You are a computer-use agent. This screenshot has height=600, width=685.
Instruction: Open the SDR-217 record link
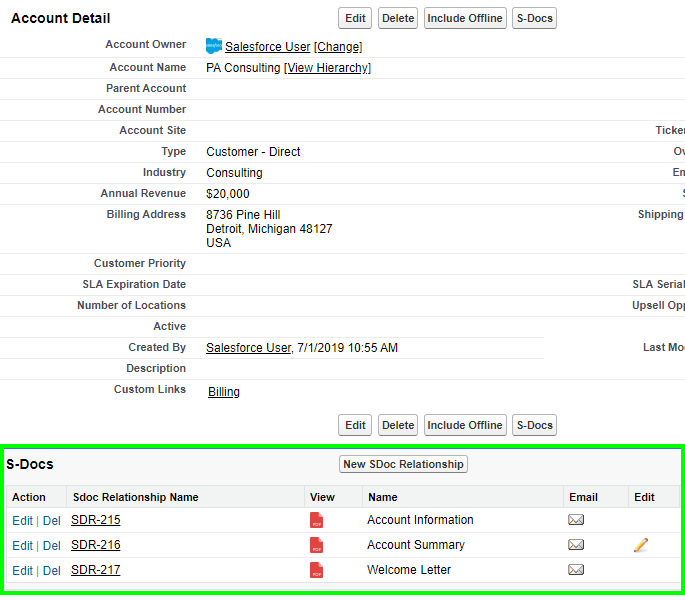point(96,570)
